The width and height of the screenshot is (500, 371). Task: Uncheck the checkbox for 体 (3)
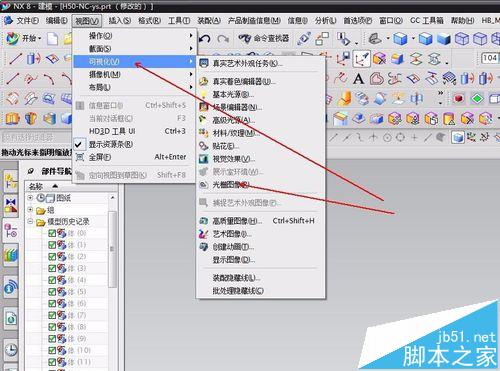pos(52,268)
